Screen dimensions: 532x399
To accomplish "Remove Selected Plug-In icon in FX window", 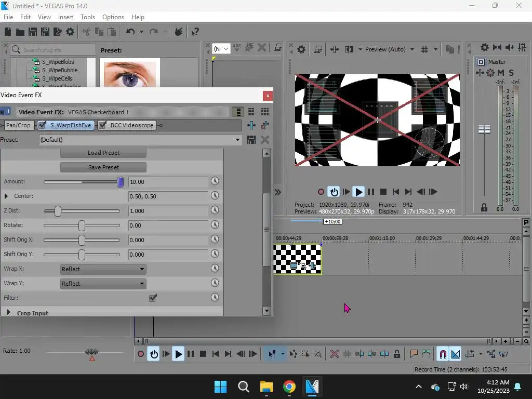I will click(264, 125).
